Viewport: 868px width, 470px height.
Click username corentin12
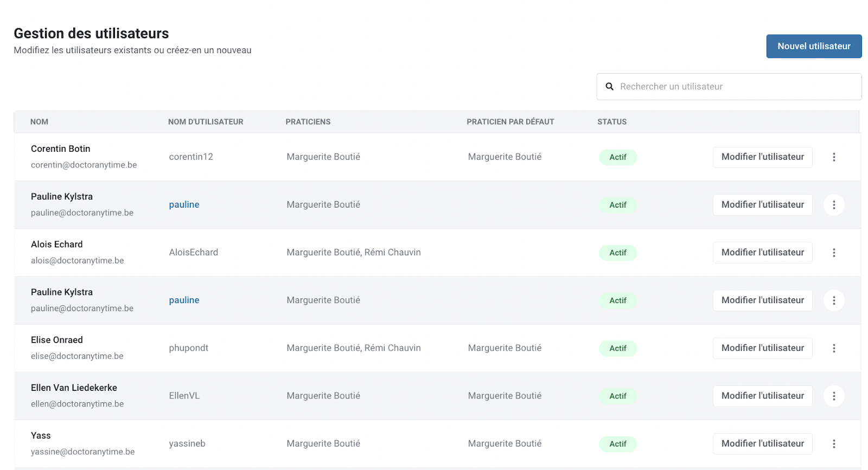pos(191,157)
